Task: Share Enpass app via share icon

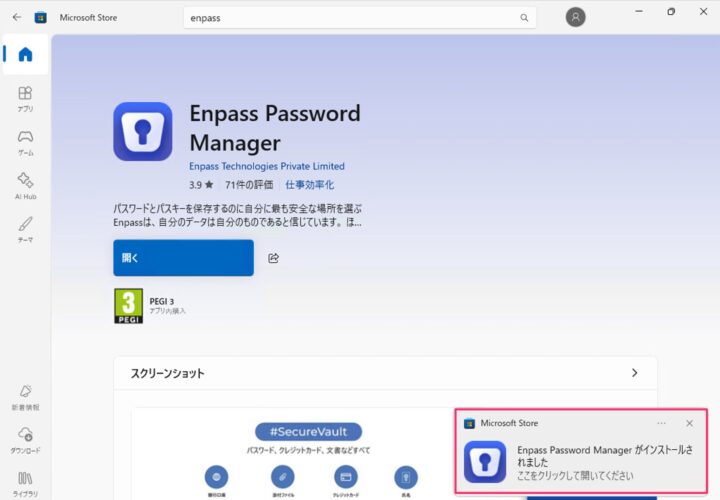Action: [x=274, y=258]
